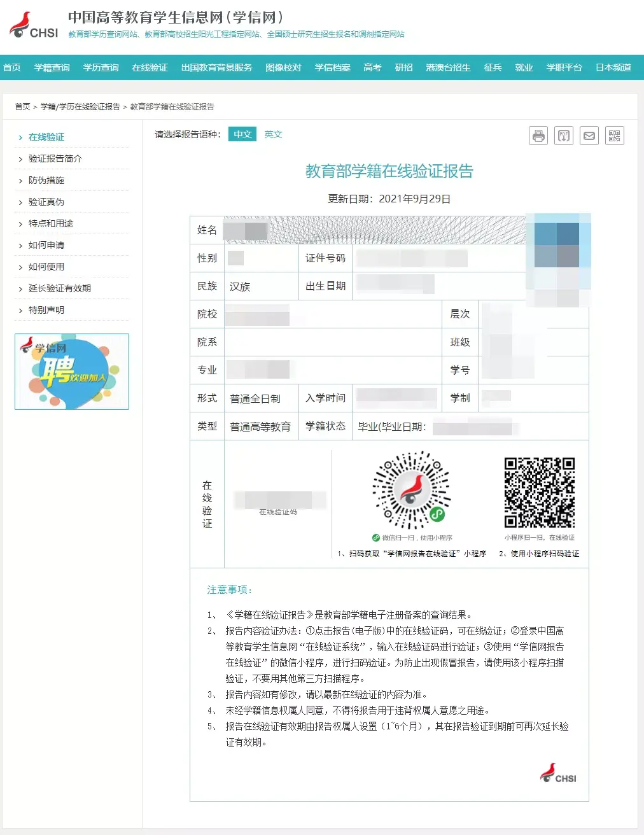Image resolution: width=644 pixels, height=835 pixels.
Task: Send the report via email icon
Action: point(589,135)
